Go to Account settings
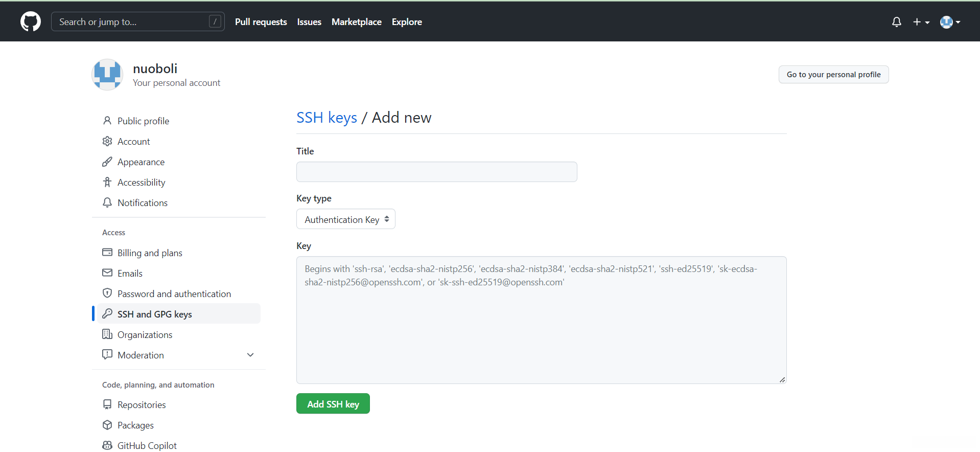The image size is (980, 452). 134,142
